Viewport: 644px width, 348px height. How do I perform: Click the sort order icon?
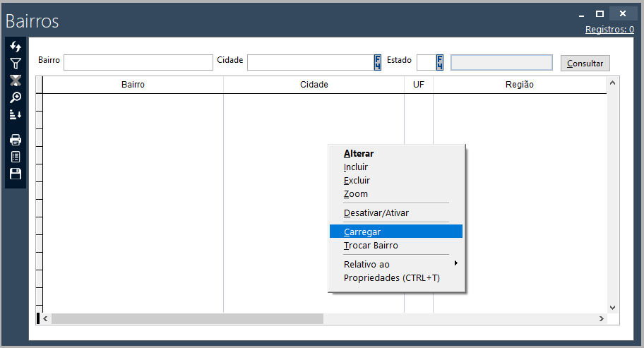click(16, 114)
